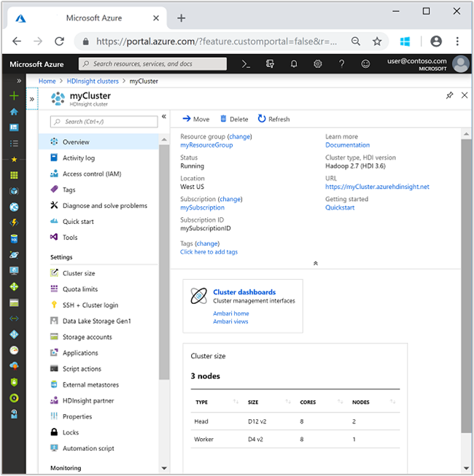This screenshot has height=476, width=474.
Task: Click the search resources input box
Action: click(153, 64)
